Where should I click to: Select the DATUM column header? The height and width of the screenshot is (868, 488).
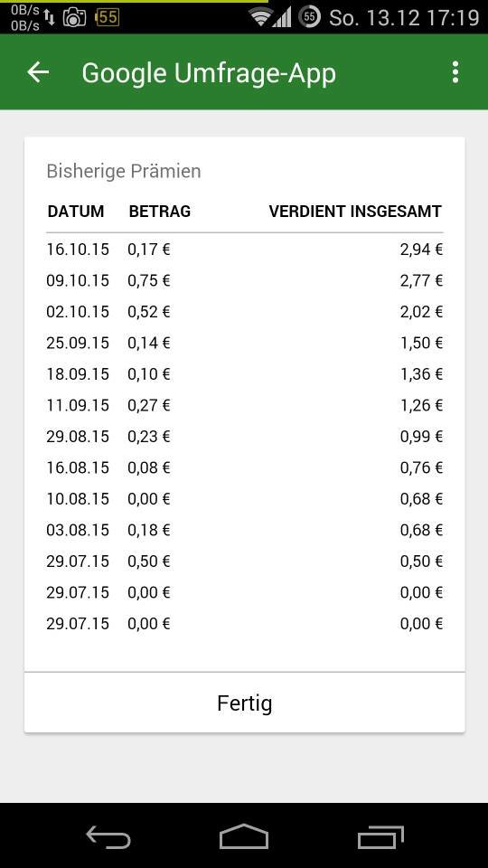coord(76,211)
